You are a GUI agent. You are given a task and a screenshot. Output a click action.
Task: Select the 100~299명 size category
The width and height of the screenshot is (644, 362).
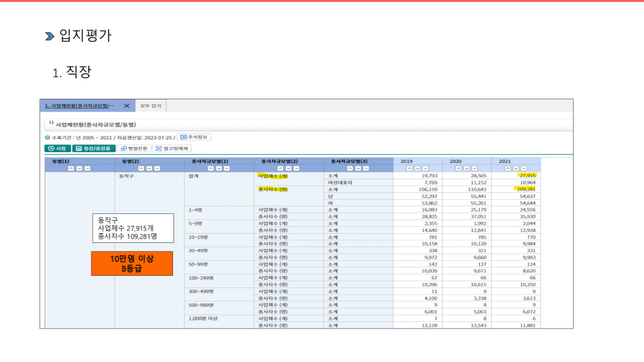click(201, 278)
